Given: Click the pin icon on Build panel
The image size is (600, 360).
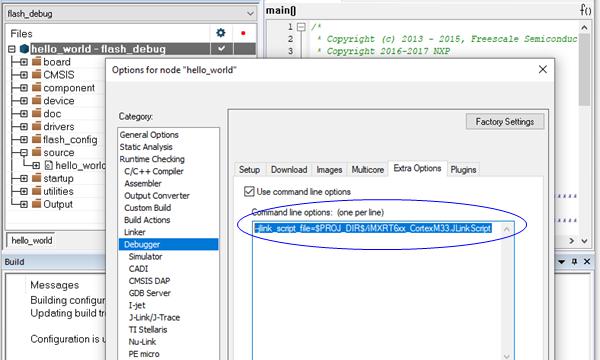Looking at the screenshot, I should 574,262.
